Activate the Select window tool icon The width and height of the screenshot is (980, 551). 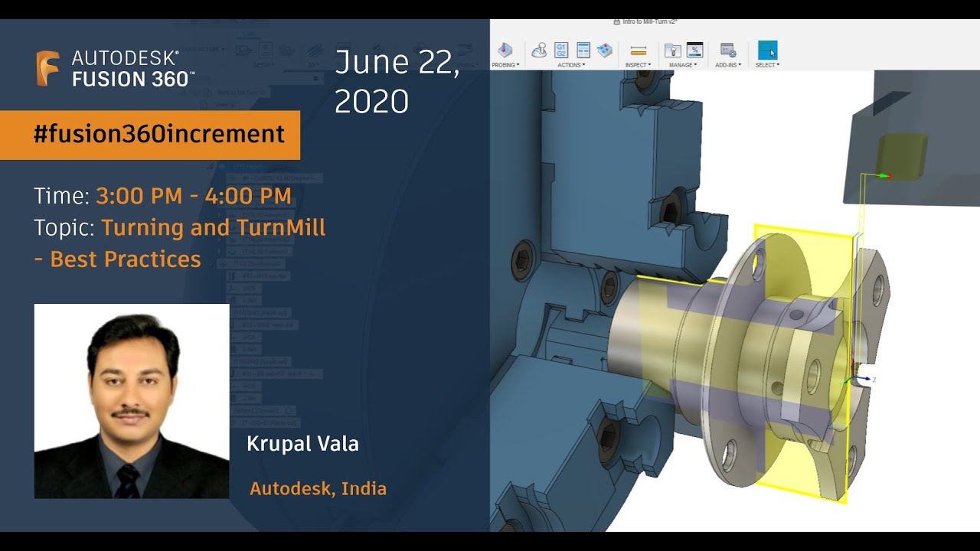pyautogui.click(x=767, y=51)
